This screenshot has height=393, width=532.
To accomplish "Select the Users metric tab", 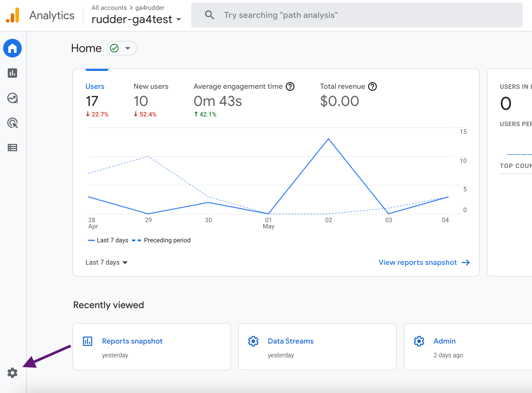I will click(x=95, y=86).
